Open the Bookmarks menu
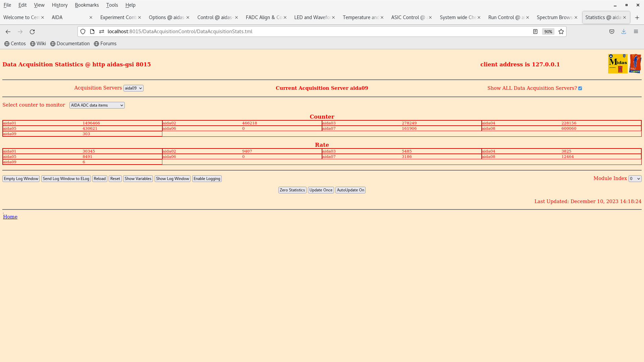This screenshot has height=362, width=644. (x=87, y=5)
